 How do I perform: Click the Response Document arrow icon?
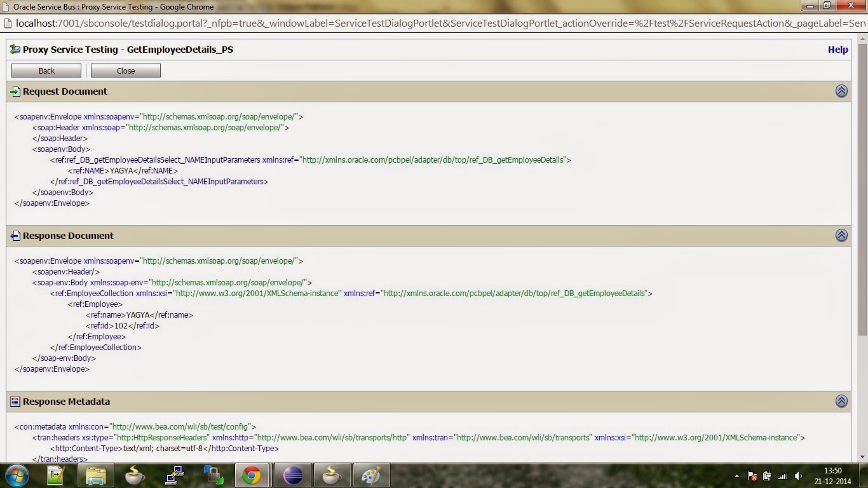(15, 236)
